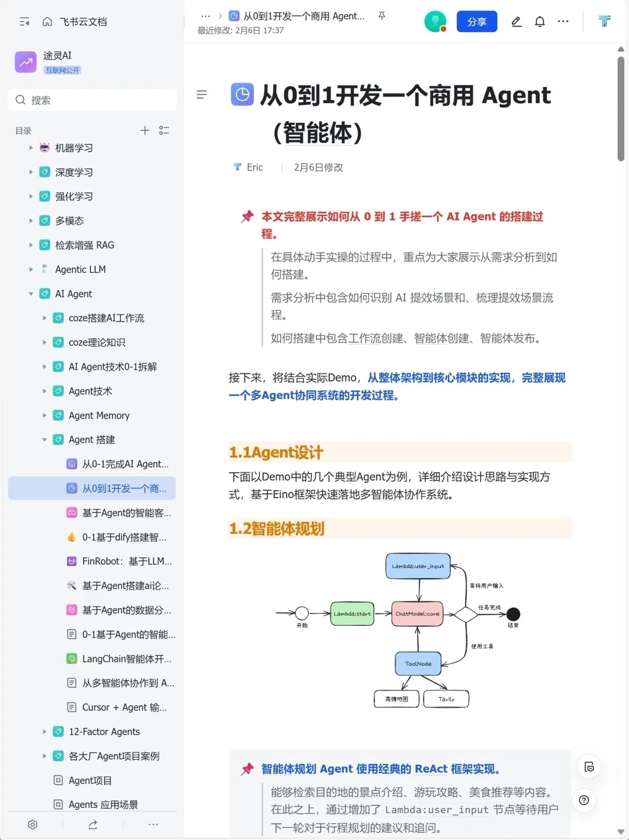Collapse the sidebar with the top-left toggle icon
The width and height of the screenshot is (629, 840).
click(x=24, y=22)
